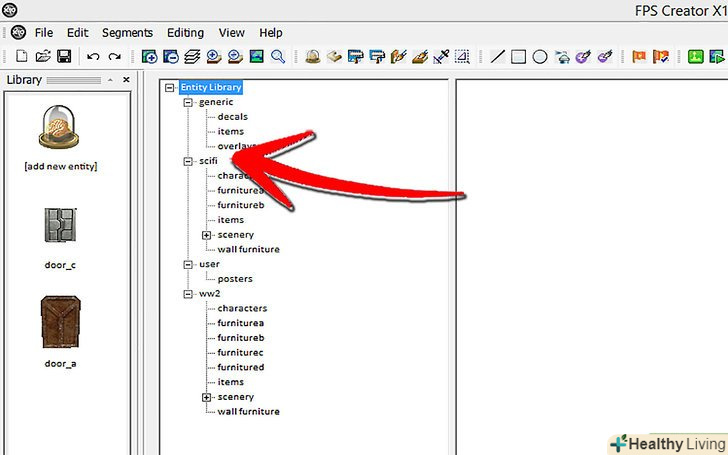Click the magnifying glass icon
This screenshot has height=455, width=728.
pyautogui.click(x=278, y=57)
